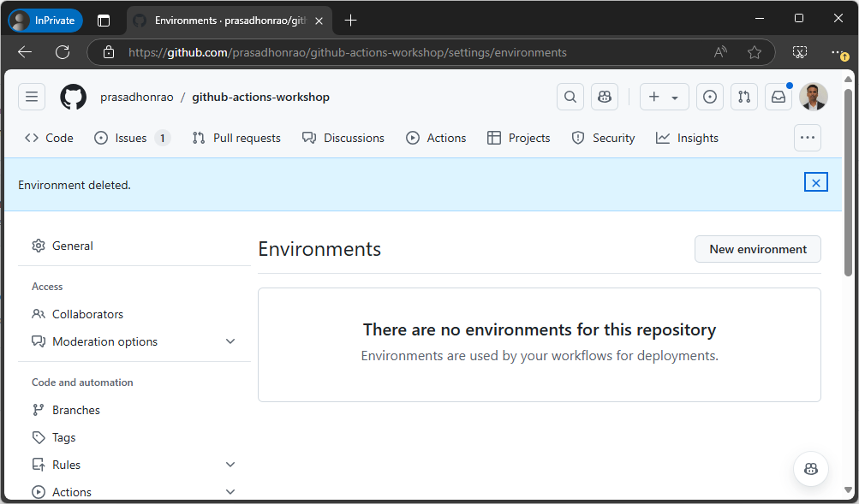The width and height of the screenshot is (859, 504).
Task: Add this page to favorites via the star
Action: [x=755, y=51]
